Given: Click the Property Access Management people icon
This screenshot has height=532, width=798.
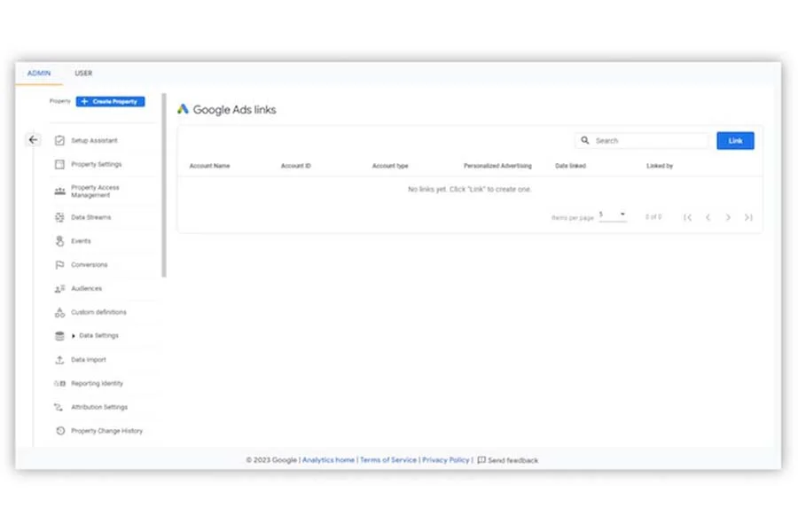Looking at the screenshot, I should pyautogui.click(x=59, y=191).
